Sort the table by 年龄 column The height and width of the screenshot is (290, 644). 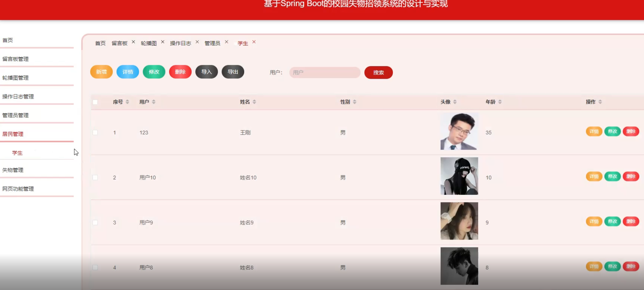(500, 102)
